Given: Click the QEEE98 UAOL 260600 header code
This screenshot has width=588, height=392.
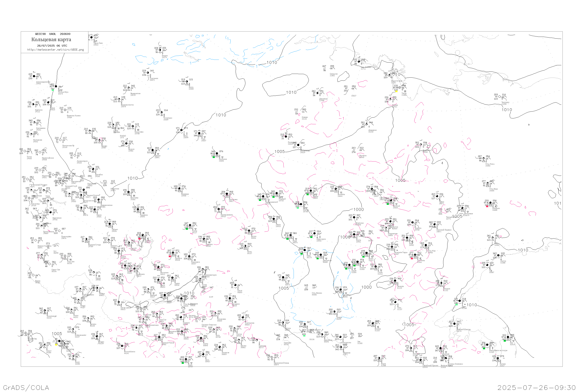Looking at the screenshot, I should 53,34.
